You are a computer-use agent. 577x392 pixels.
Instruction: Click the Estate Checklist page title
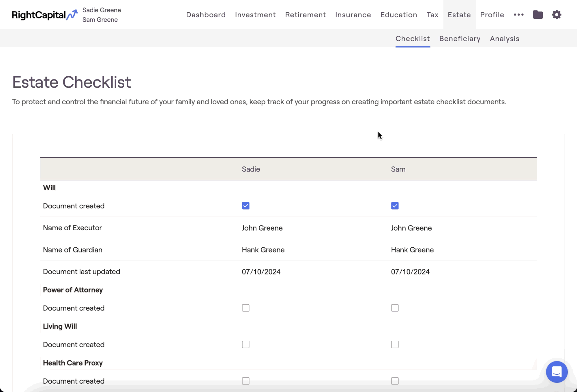(71, 82)
